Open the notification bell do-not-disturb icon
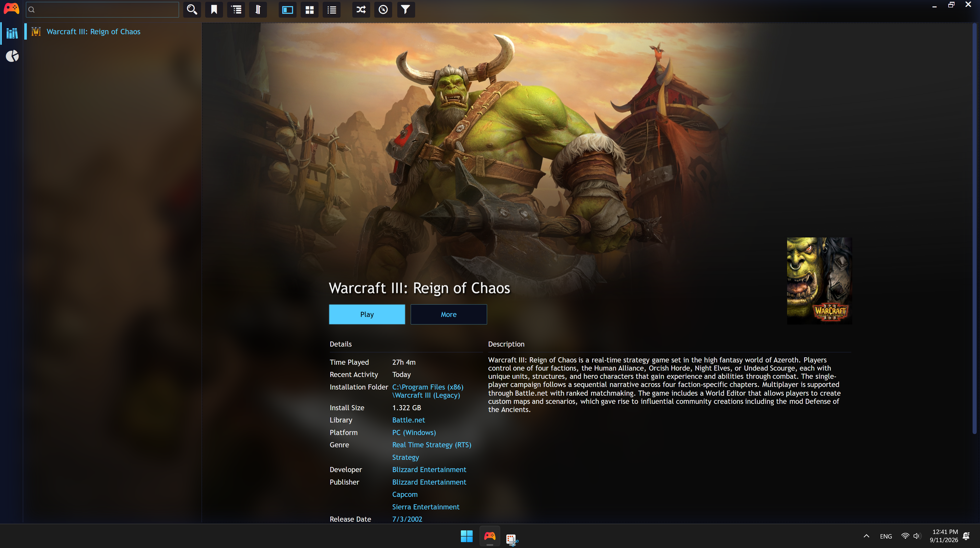 coord(966,536)
